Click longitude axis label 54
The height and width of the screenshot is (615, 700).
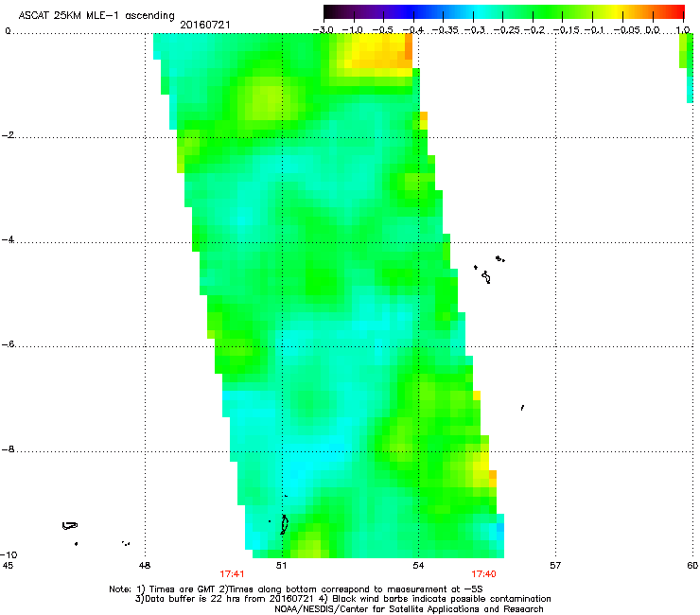coord(418,566)
